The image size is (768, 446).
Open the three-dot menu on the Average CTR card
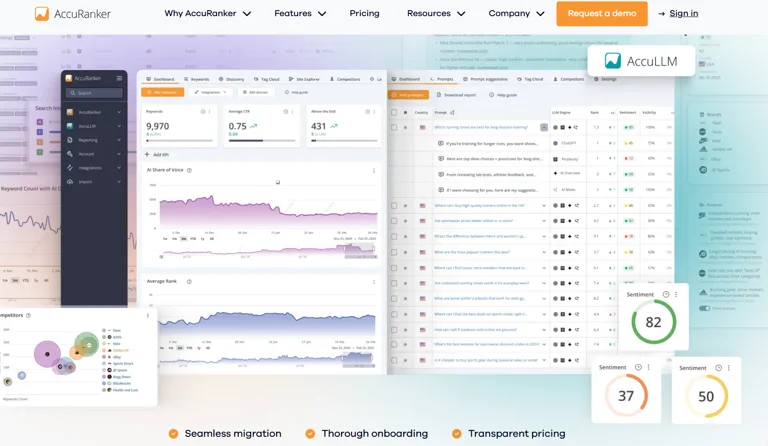[292, 112]
